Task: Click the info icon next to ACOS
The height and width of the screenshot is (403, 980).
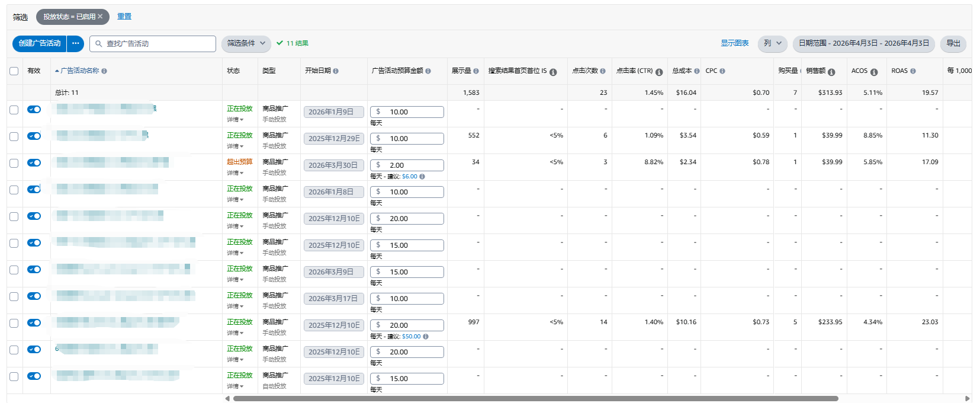Action: (874, 72)
